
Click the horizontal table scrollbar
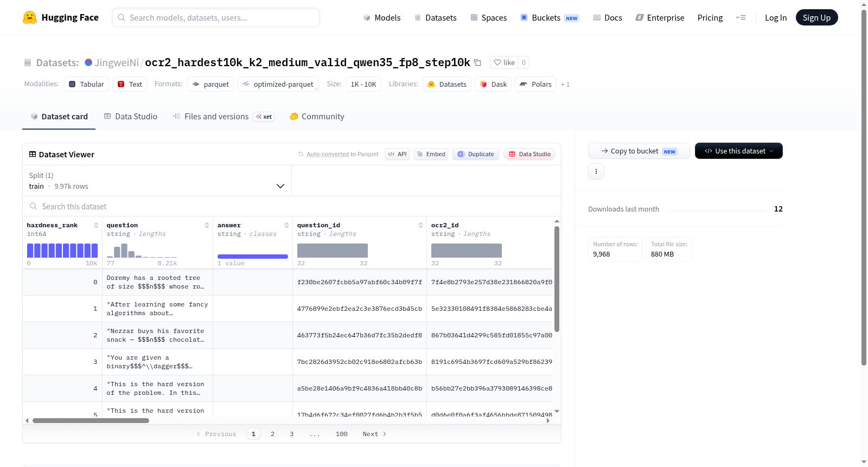(91, 420)
